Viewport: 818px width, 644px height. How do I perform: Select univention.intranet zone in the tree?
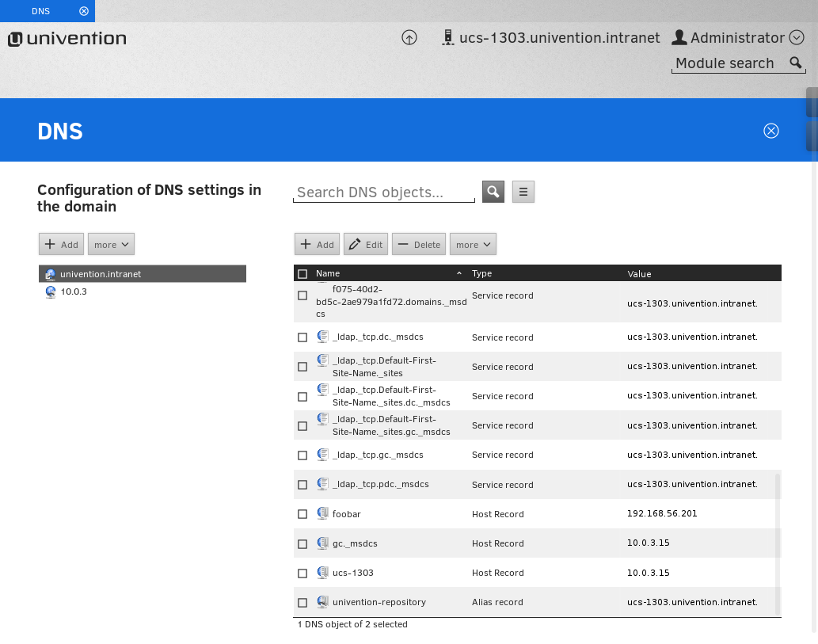coord(101,274)
